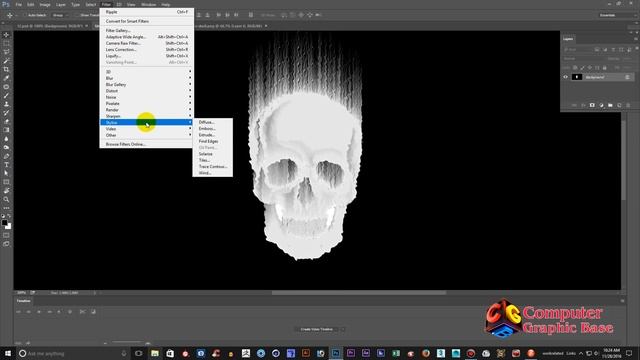Screen dimensions: 640x360
Task: Click Create Video Timeline button
Action: coord(317,329)
